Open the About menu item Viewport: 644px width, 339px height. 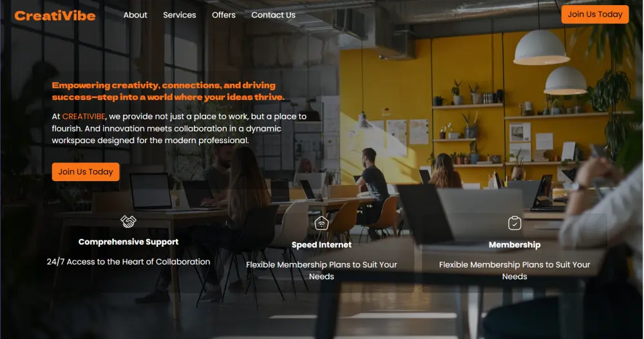pos(135,15)
